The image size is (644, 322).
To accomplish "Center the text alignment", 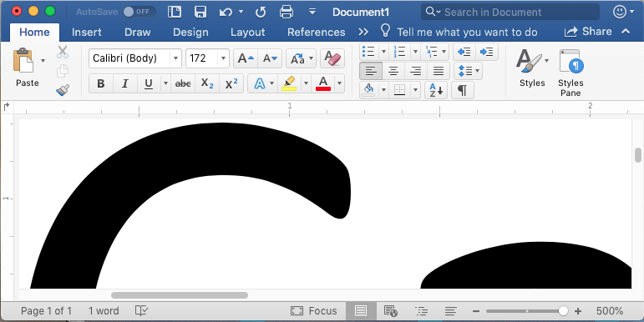I will pyautogui.click(x=393, y=72).
